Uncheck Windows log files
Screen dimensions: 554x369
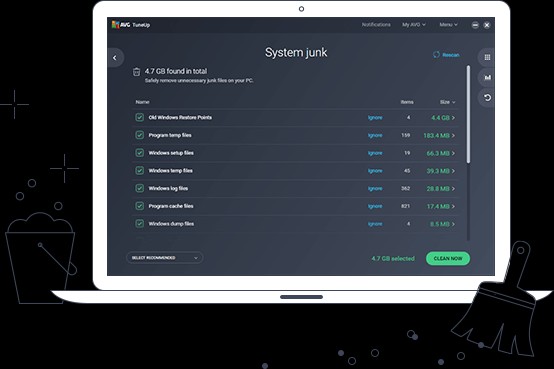click(x=140, y=188)
